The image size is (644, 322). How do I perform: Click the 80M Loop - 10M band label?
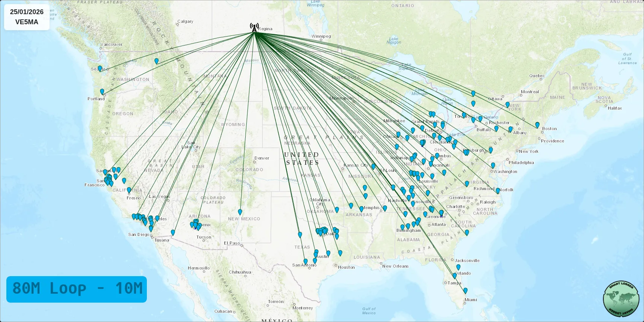tap(76, 289)
